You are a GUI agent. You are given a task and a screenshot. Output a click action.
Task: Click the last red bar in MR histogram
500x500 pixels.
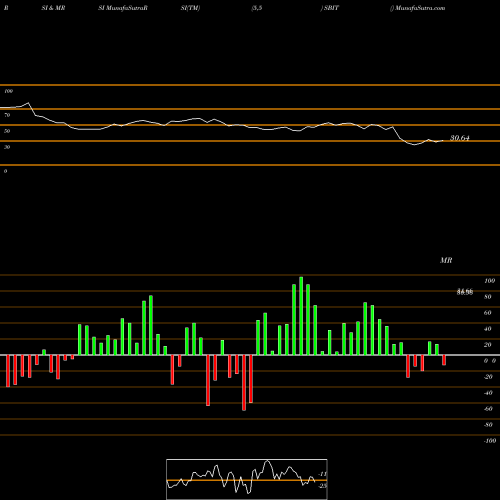(444, 360)
